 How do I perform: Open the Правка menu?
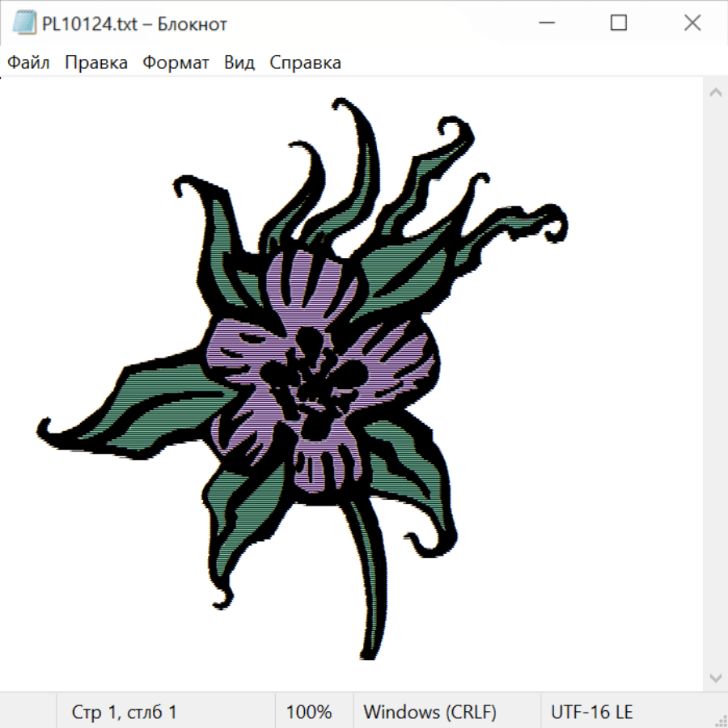[x=96, y=62]
